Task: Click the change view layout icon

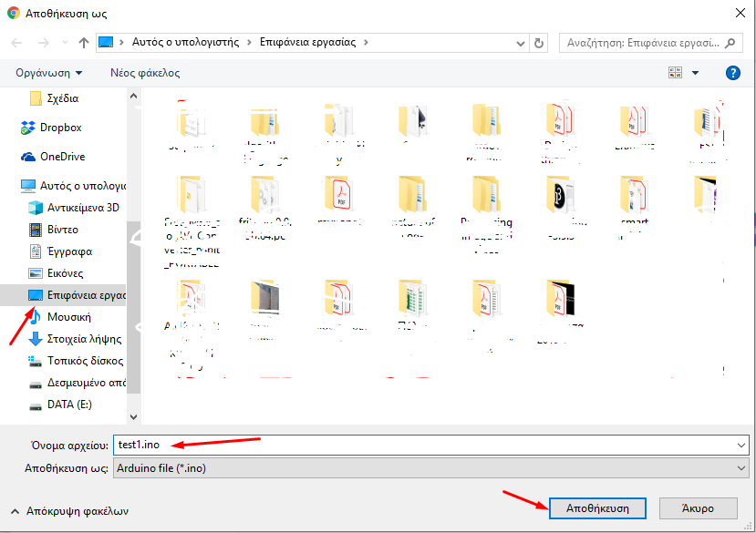Action: click(676, 73)
